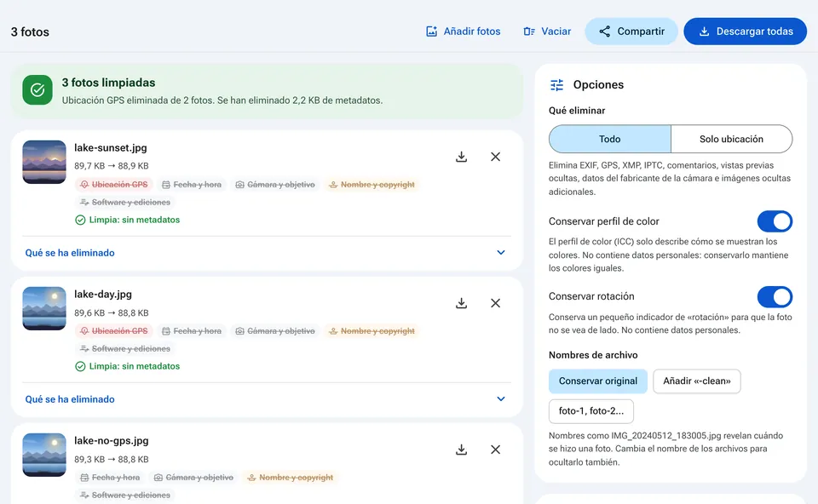Choose Añadir «-clean» file naming

point(697,381)
